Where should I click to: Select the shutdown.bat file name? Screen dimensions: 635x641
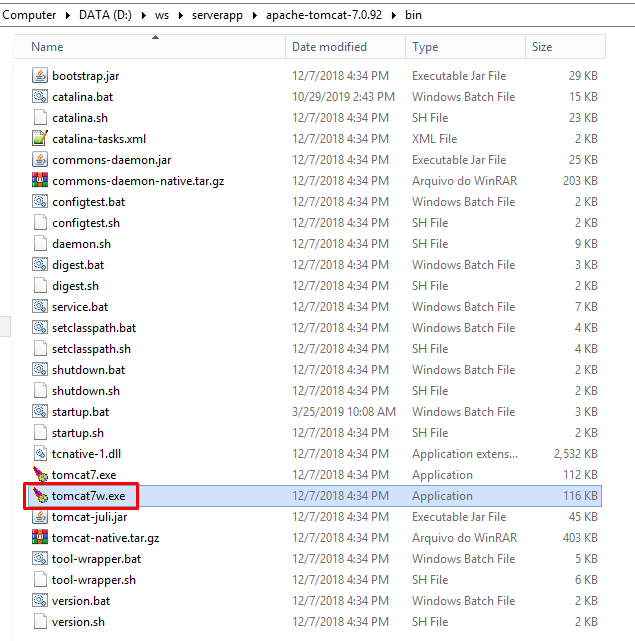pos(88,370)
